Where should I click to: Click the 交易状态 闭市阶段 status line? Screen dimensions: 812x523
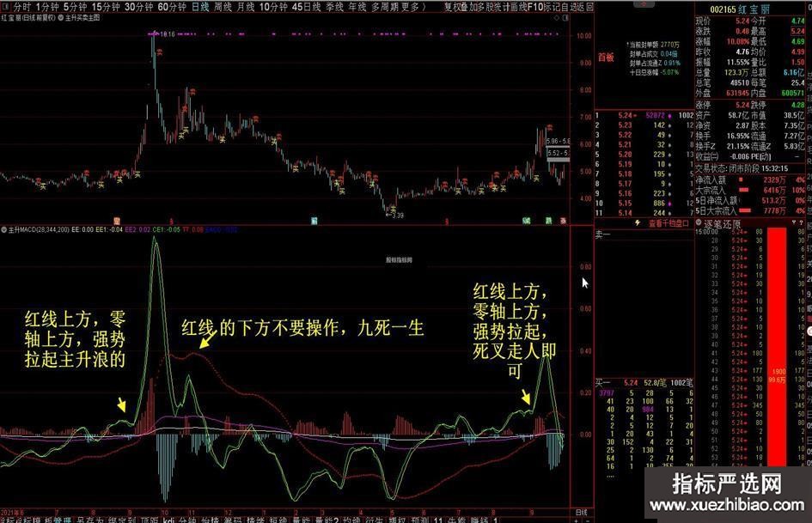pyautogui.click(x=742, y=168)
